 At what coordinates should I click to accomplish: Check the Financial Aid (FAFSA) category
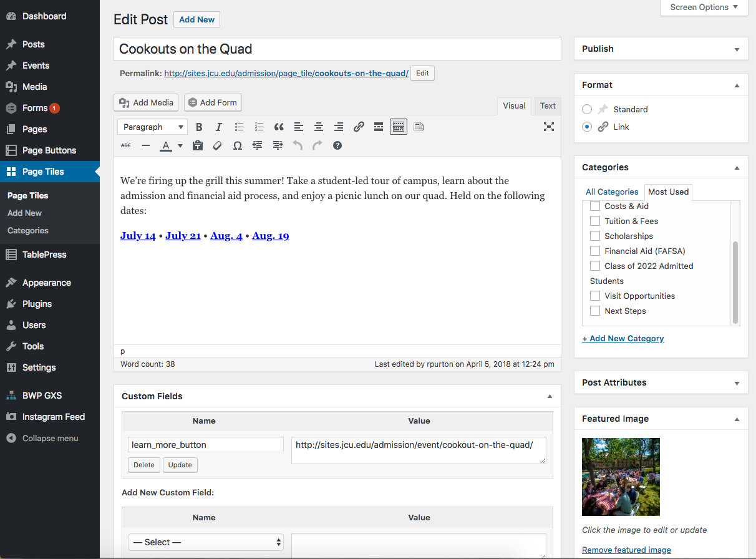click(595, 251)
